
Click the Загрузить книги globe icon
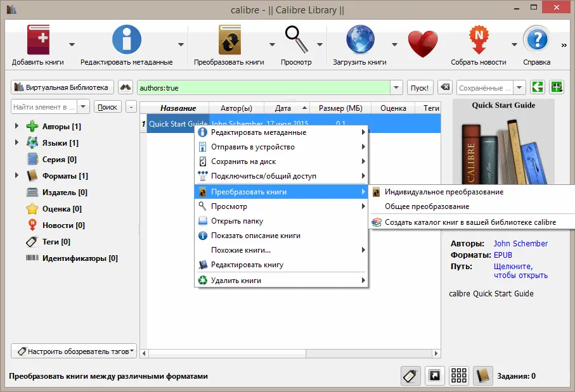(x=360, y=39)
